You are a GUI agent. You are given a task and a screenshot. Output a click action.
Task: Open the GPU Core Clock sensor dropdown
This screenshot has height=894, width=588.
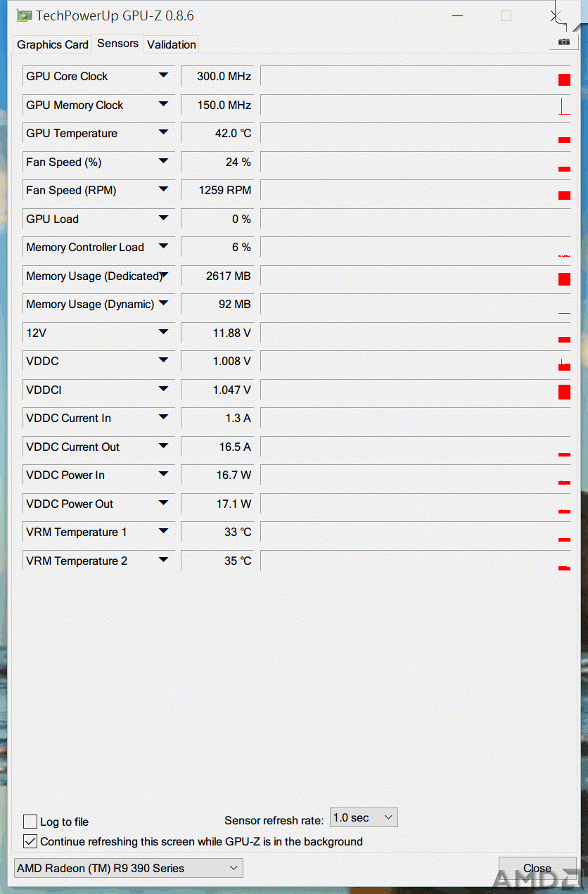(x=163, y=75)
